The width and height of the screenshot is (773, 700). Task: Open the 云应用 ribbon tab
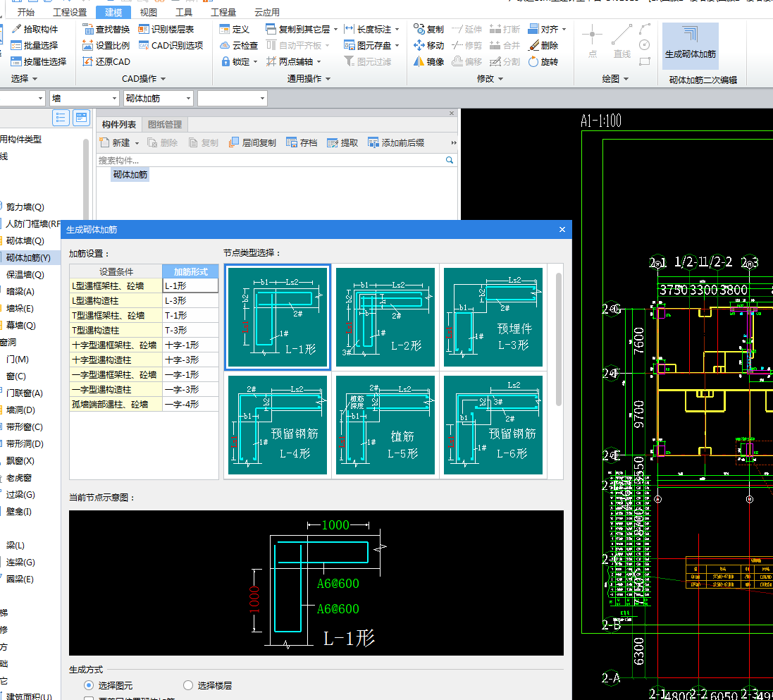pos(266,12)
